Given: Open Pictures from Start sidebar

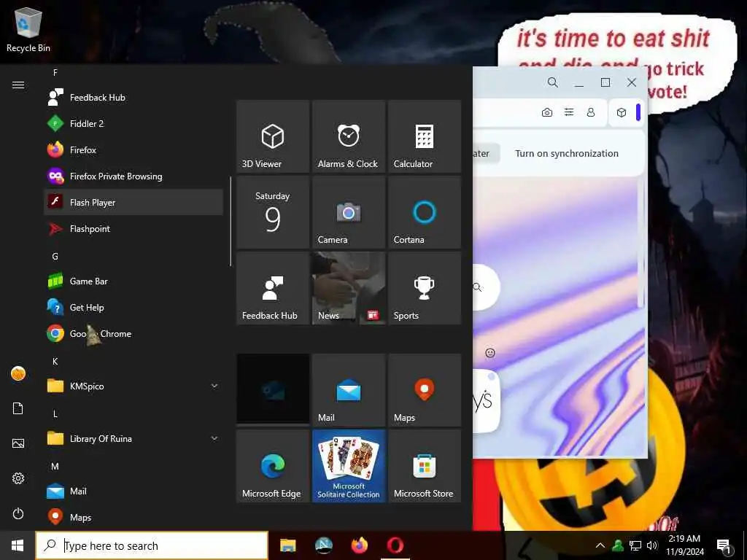Looking at the screenshot, I should [18, 444].
